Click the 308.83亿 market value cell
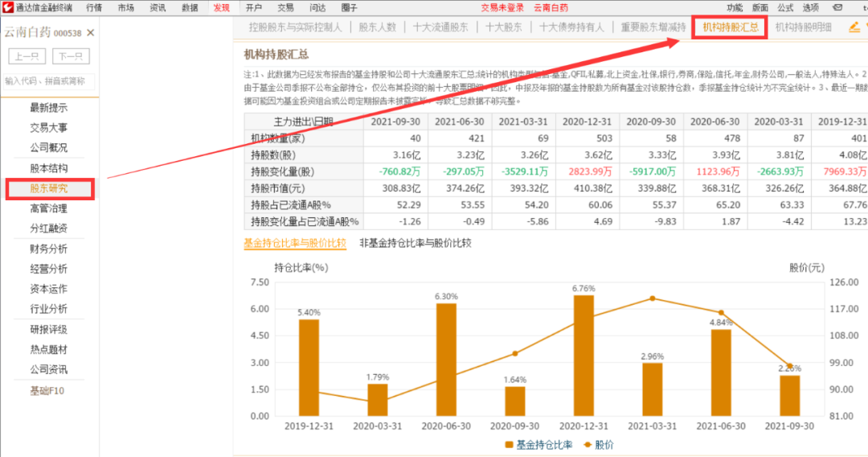868x457 pixels. click(395, 188)
